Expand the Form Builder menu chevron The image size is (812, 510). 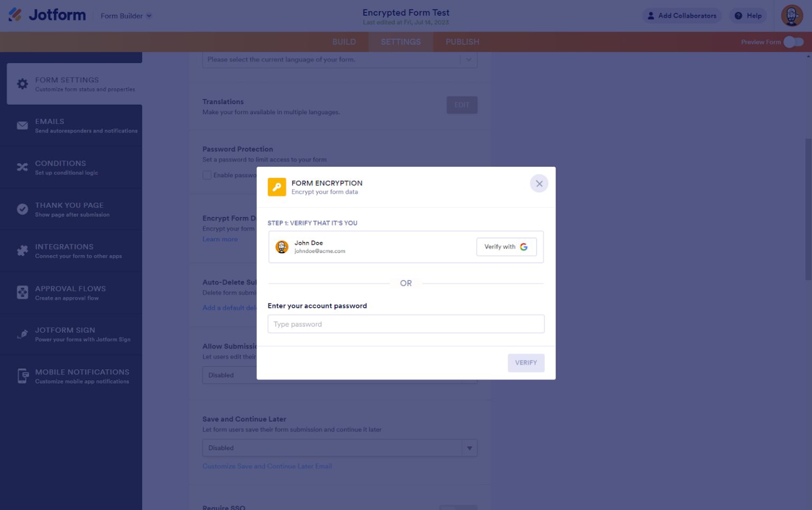[x=150, y=16]
